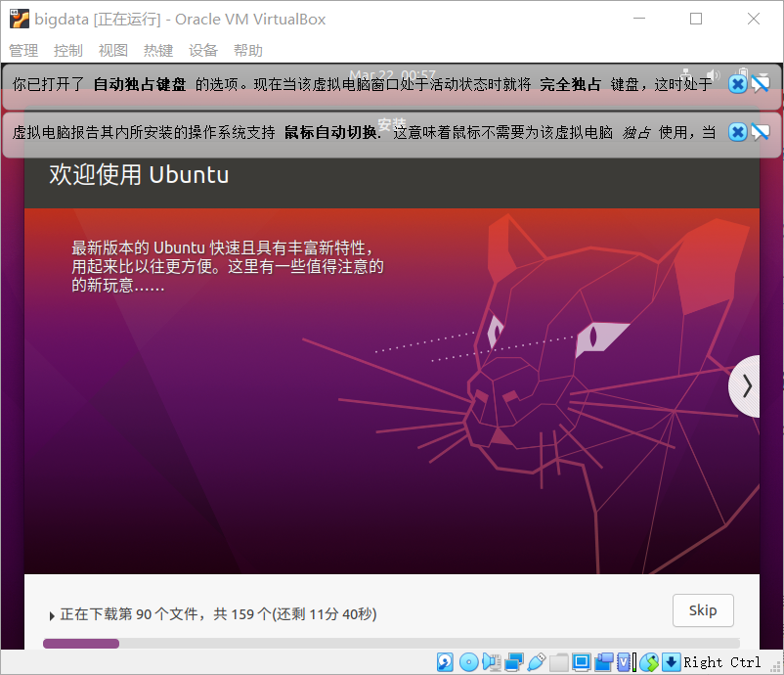Minimize the VirtualBox window

[639, 19]
